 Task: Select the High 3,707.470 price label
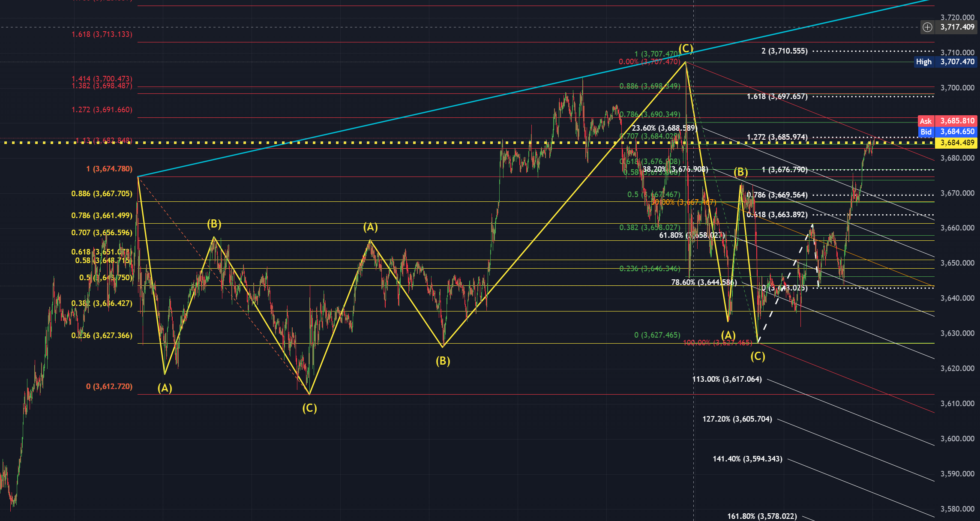[x=945, y=62]
